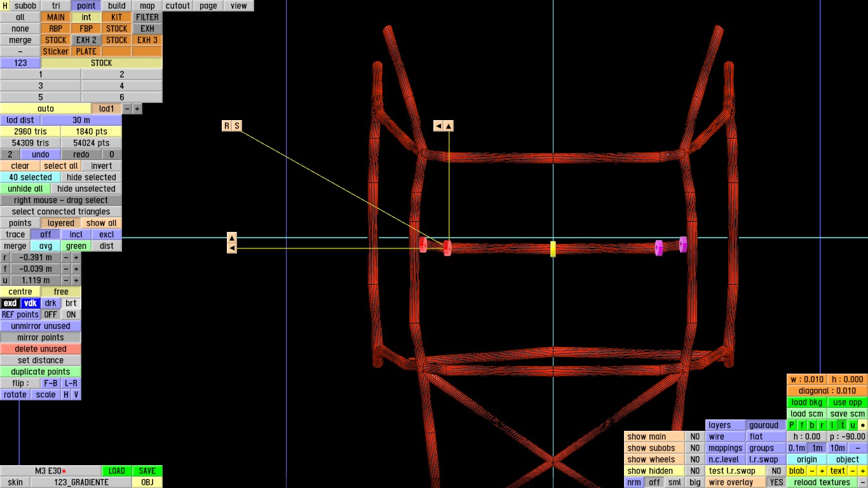Screen dimensions: 868x488
Task: Open the subob tab
Action: coord(25,6)
